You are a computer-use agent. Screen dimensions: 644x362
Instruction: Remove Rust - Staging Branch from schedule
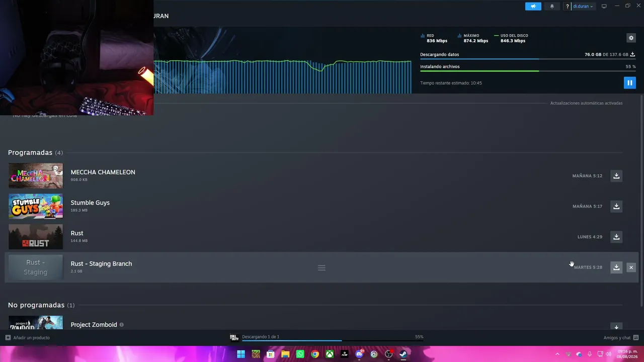(x=631, y=267)
